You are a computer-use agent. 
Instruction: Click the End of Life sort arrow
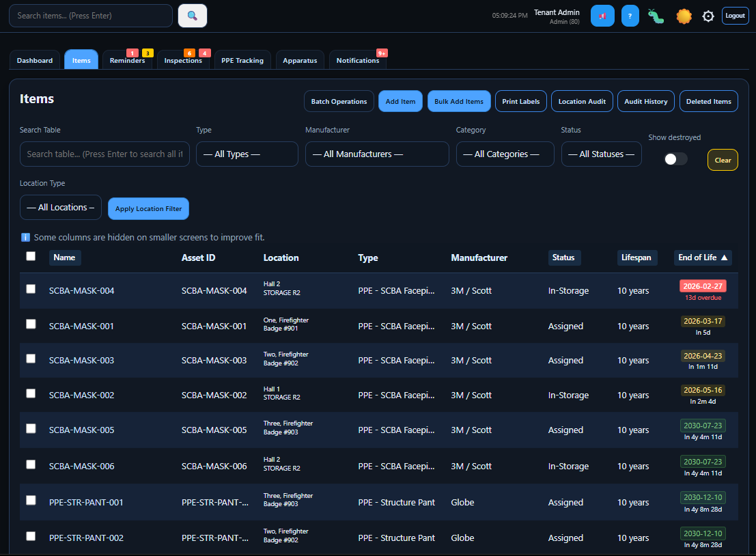(x=725, y=258)
